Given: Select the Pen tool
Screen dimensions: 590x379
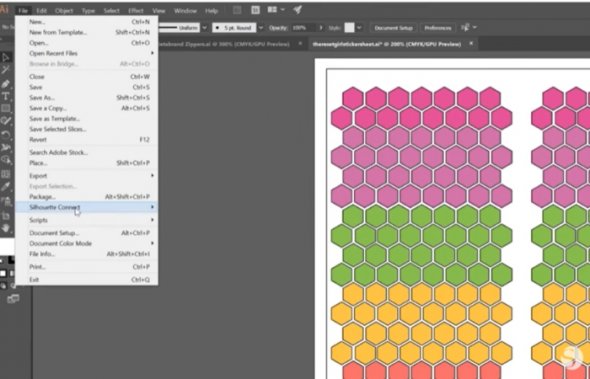Looking at the screenshot, I should point(5,83).
